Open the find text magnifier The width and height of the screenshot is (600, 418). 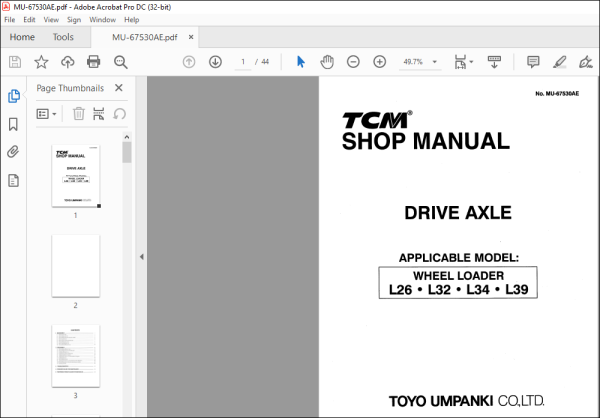click(121, 62)
